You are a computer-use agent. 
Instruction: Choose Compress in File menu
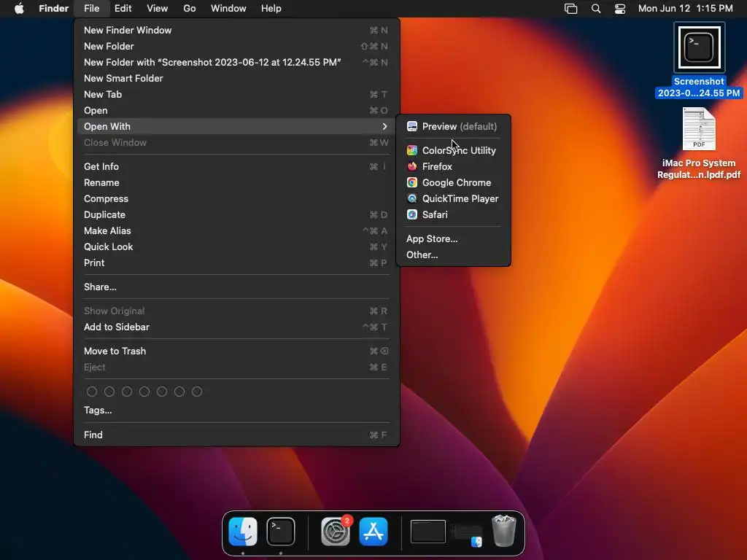236,198
